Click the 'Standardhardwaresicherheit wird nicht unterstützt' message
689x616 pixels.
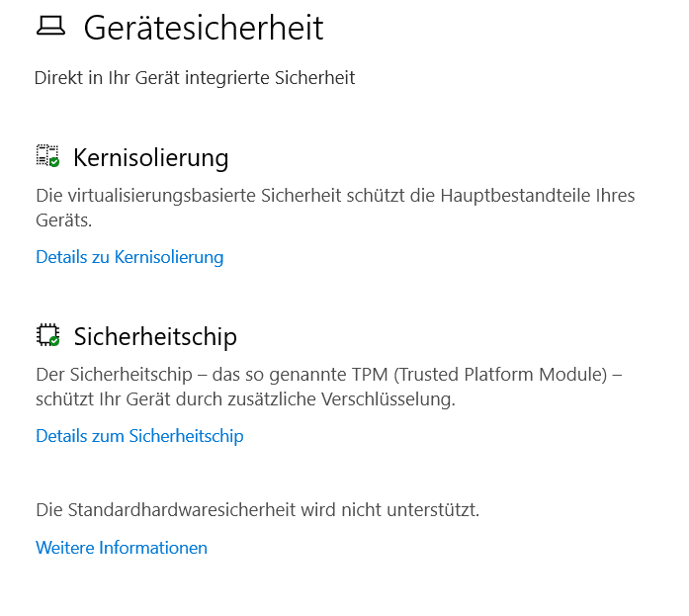tap(257, 510)
